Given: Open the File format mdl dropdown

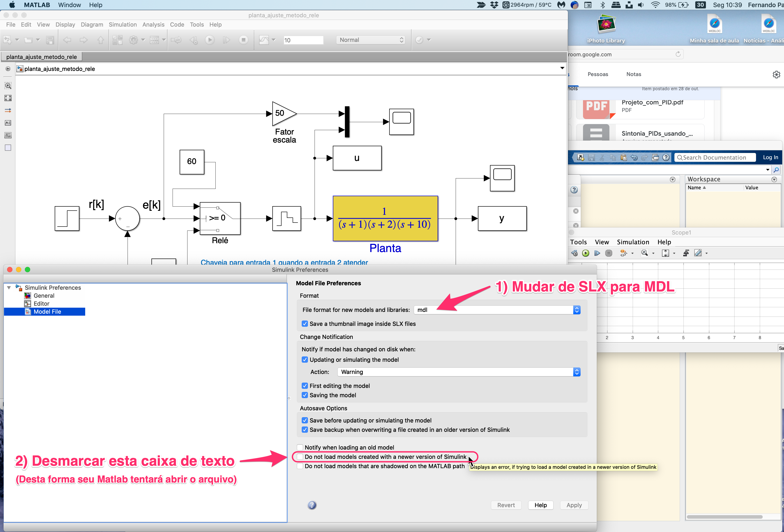Looking at the screenshot, I should [x=497, y=310].
